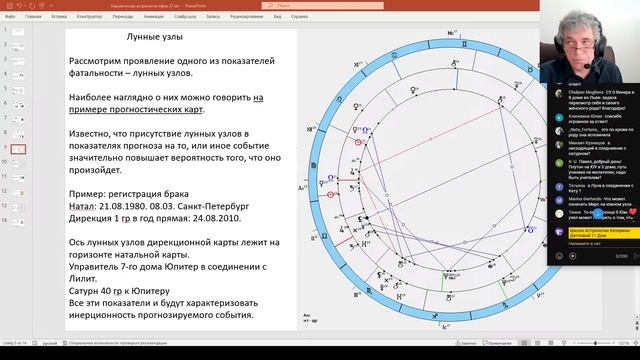Select slide 4 thumbnail
This screenshot has width=640, height=360.
coord(18,76)
